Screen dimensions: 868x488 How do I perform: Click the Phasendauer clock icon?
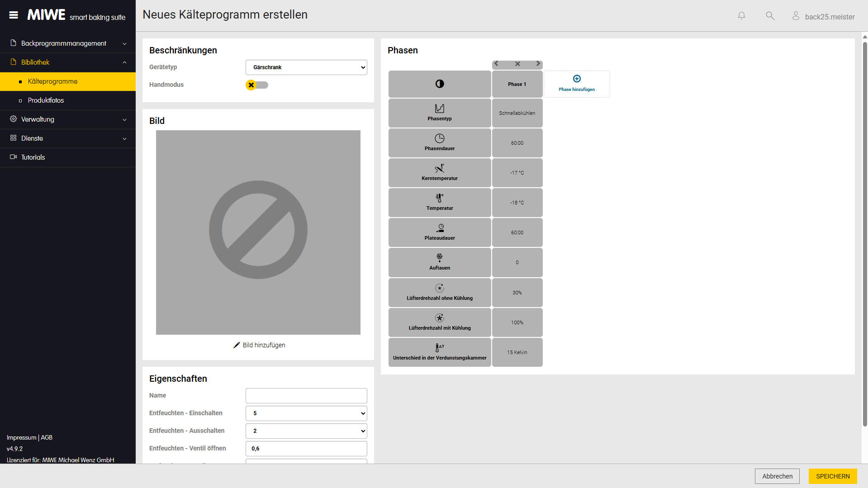439,138
